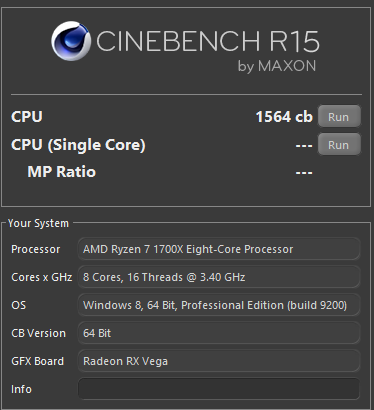This screenshot has width=374, height=410.
Task: Click the CPU (Single Core) label
Action: point(78,145)
